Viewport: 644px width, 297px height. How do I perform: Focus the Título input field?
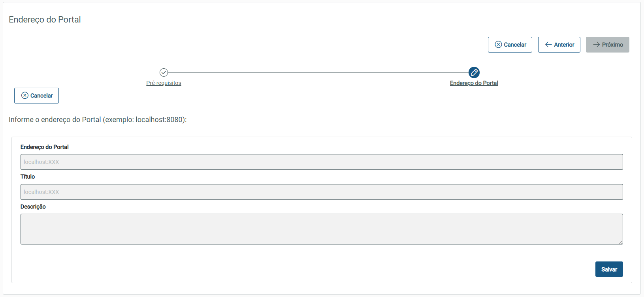(x=322, y=192)
